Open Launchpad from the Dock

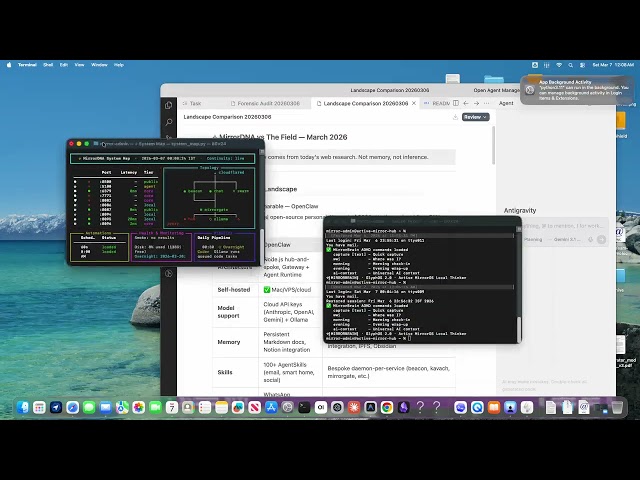coord(39,407)
